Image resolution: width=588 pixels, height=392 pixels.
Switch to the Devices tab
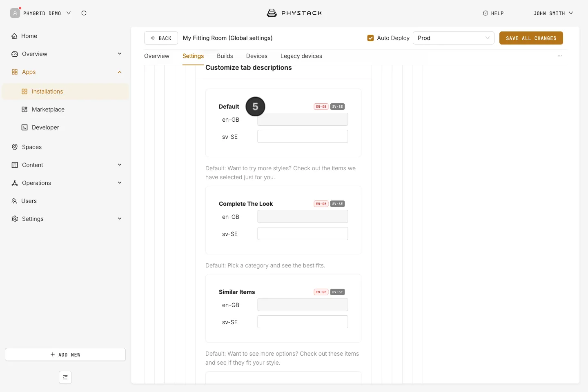click(x=257, y=56)
